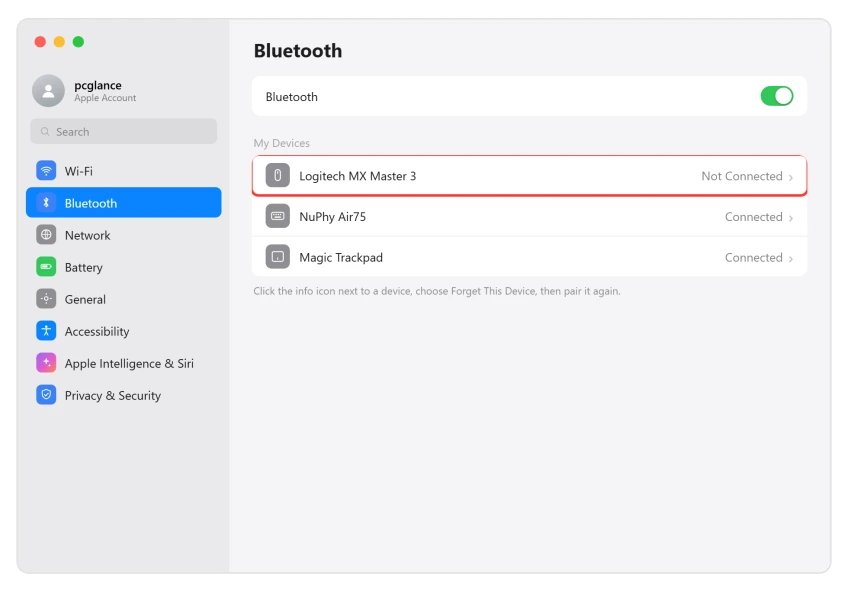
Task: Click the Accessibility icon
Action: click(46, 331)
